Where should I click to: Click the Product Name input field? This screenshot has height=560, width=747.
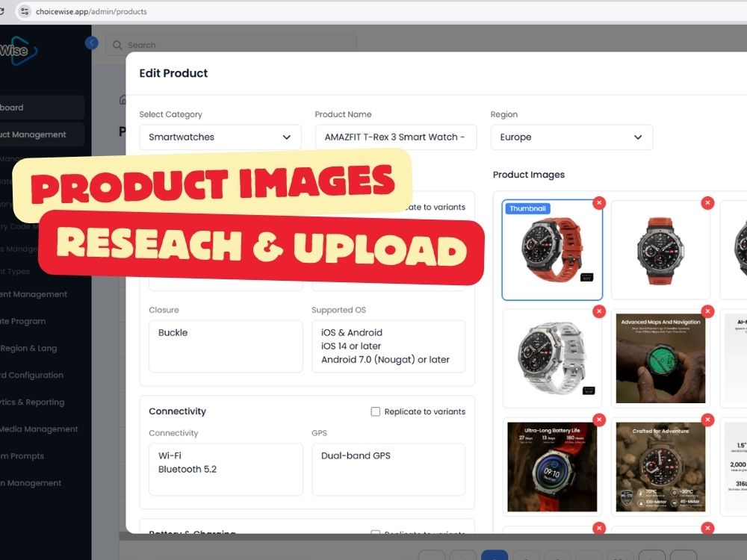click(x=395, y=137)
